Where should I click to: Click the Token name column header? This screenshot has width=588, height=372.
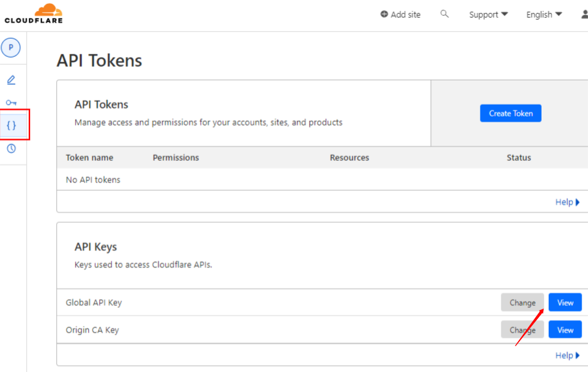90,158
